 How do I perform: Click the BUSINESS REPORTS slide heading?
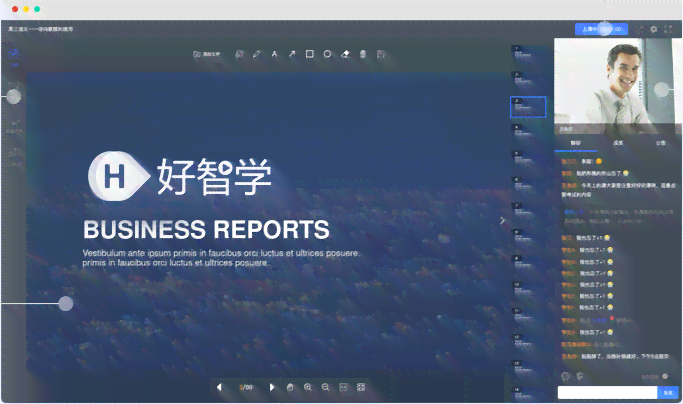click(206, 230)
